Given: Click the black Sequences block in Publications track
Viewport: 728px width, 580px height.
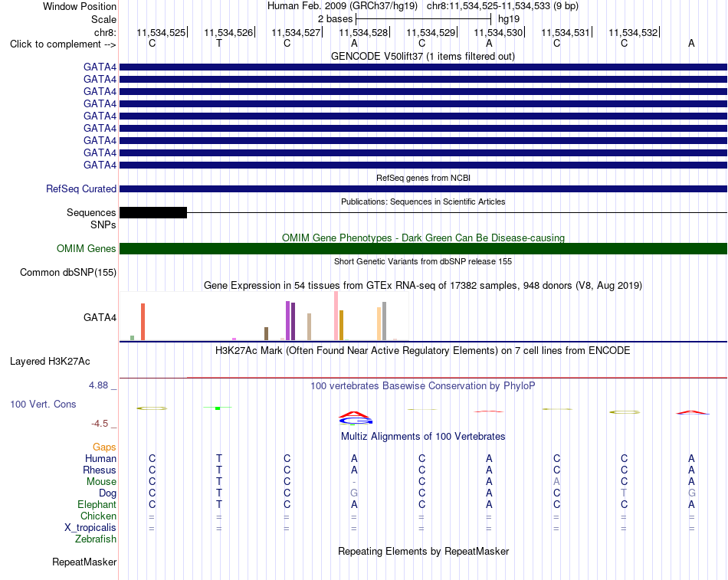Looking at the screenshot, I should pos(153,213).
